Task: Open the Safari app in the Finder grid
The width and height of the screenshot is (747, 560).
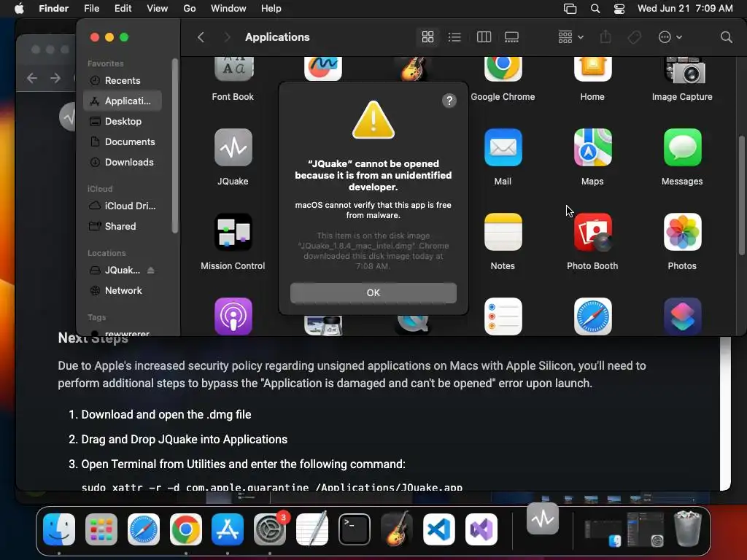Action: [592, 316]
